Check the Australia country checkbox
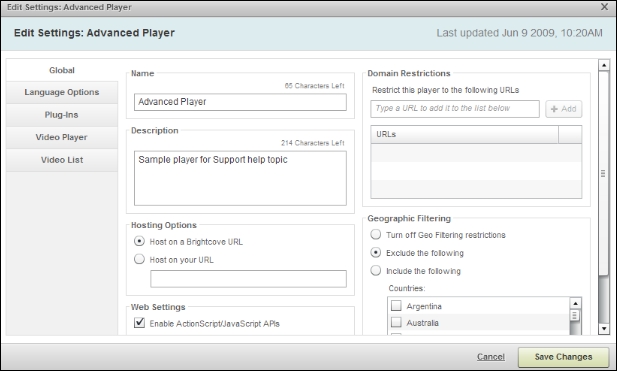Viewport: 617px width, 371px height. coord(396,323)
